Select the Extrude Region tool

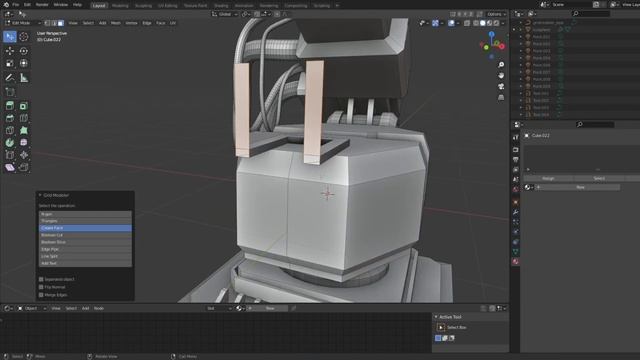point(10,106)
